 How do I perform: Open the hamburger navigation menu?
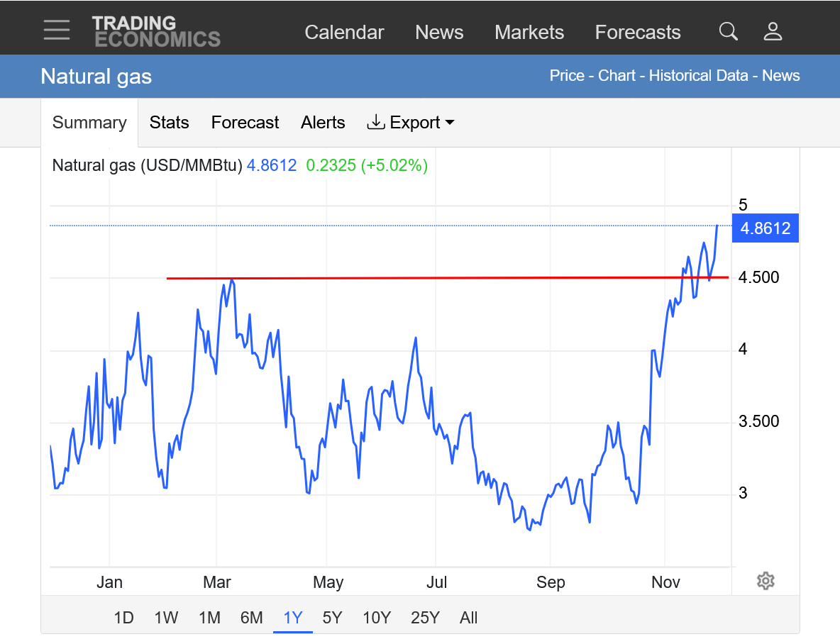tap(56, 30)
